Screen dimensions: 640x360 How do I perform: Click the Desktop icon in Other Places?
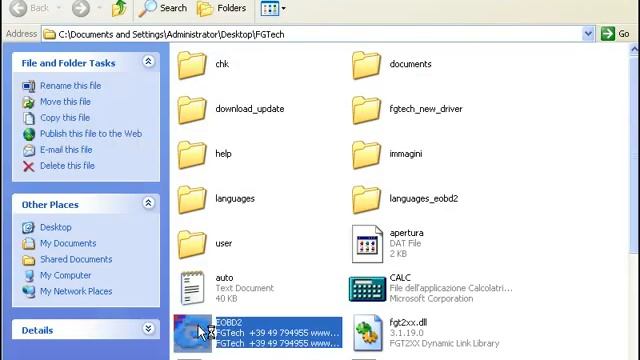pos(29,227)
